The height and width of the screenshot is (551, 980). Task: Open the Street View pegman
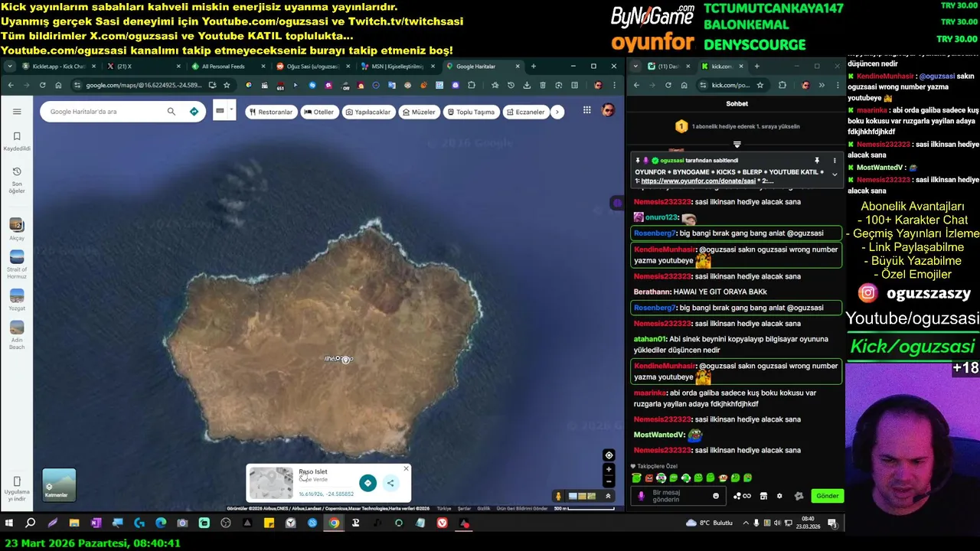pyautogui.click(x=558, y=496)
